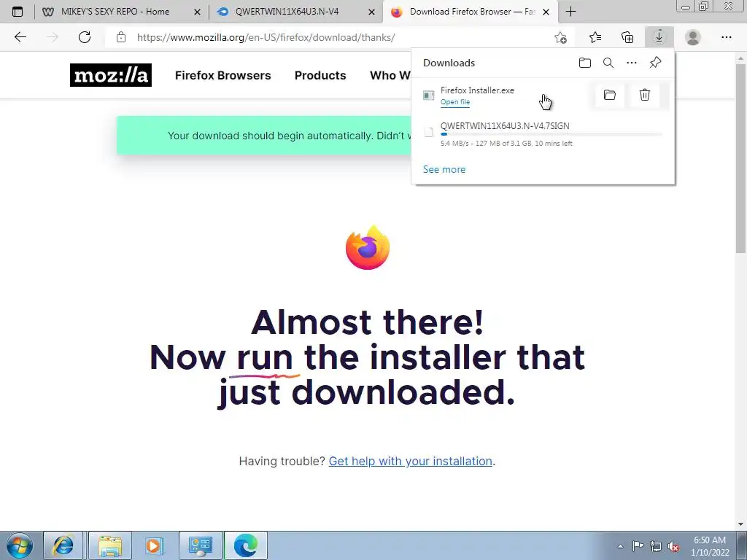747x560 pixels.
Task: Click the scrollbar down arrow
Action: (x=741, y=524)
